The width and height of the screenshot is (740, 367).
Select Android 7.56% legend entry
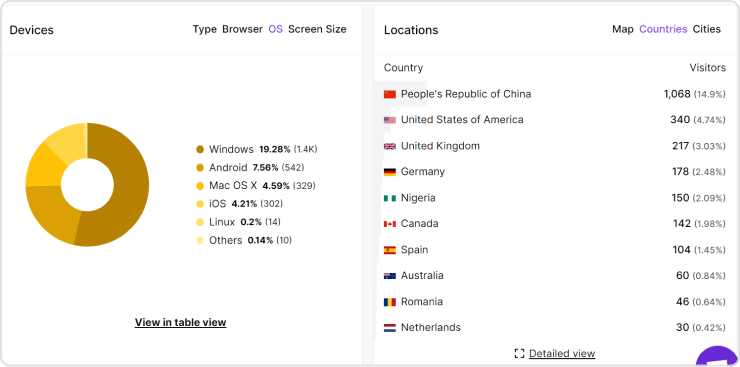tap(250, 167)
